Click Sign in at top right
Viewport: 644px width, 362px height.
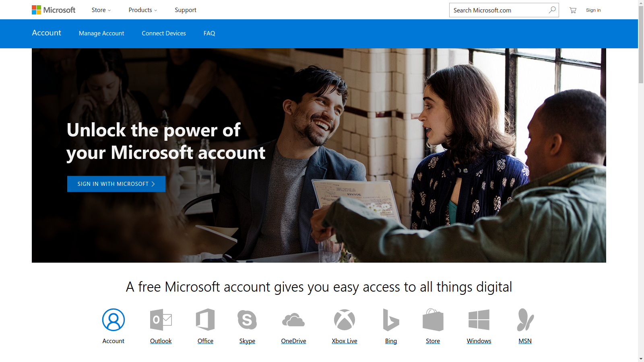(593, 10)
